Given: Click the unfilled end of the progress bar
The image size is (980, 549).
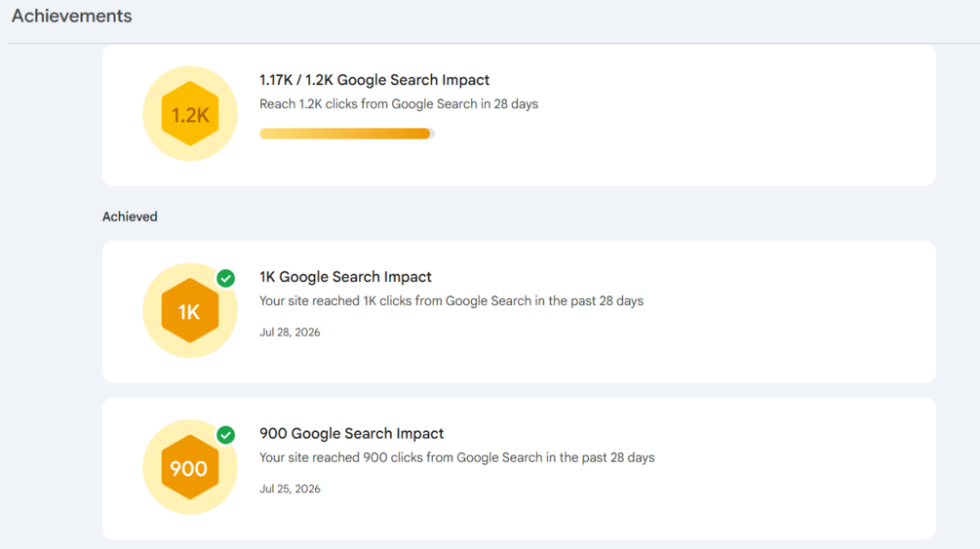Looking at the screenshot, I should point(433,134).
